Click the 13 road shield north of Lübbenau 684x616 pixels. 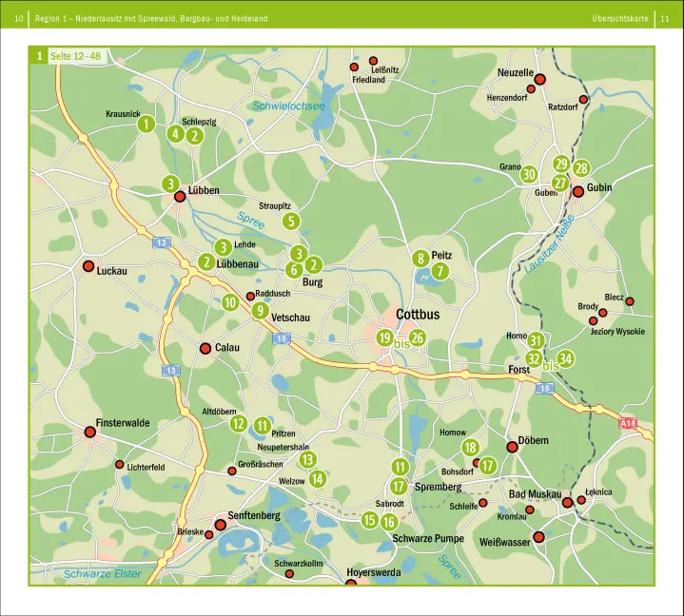click(162, 242)
